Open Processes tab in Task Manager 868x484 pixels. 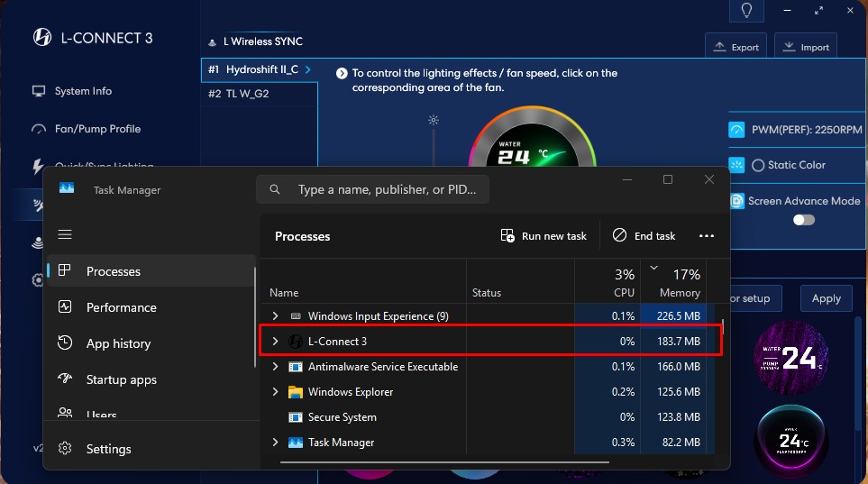(x=151, y=271)
